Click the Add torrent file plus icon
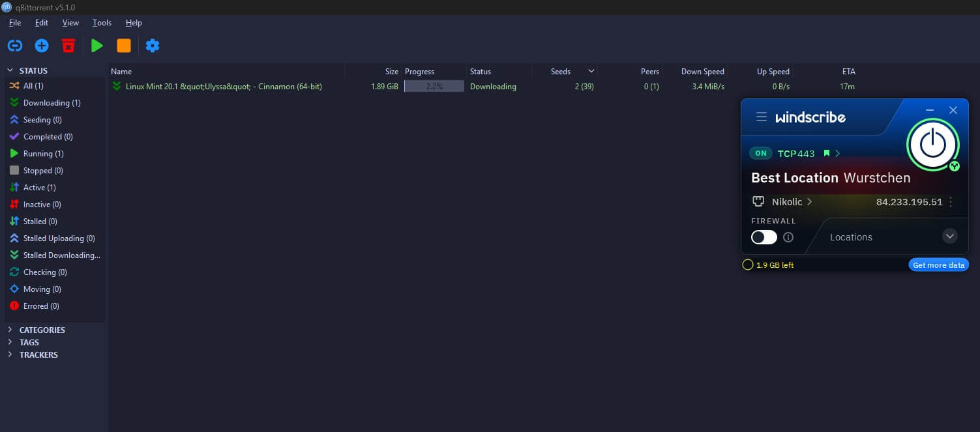 click(x=42, y=46)
